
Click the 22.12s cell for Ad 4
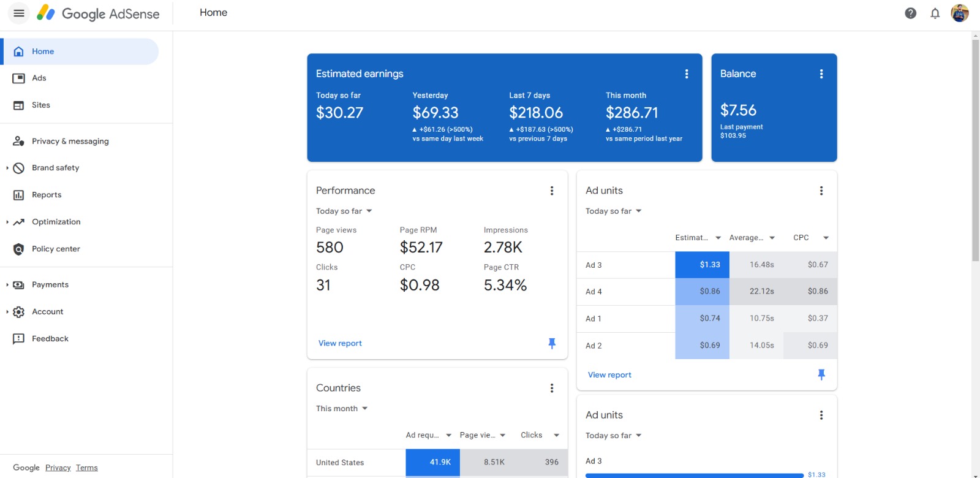click(x=756, y=292)
